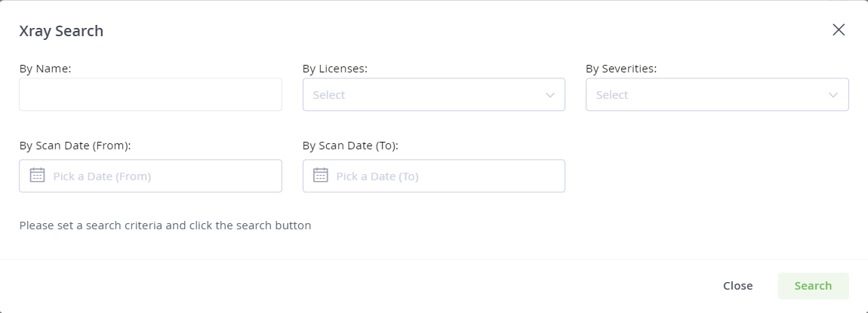Focus the By Name text field
868x313 pixels.
pyautogui.click(x=150, y=94)
